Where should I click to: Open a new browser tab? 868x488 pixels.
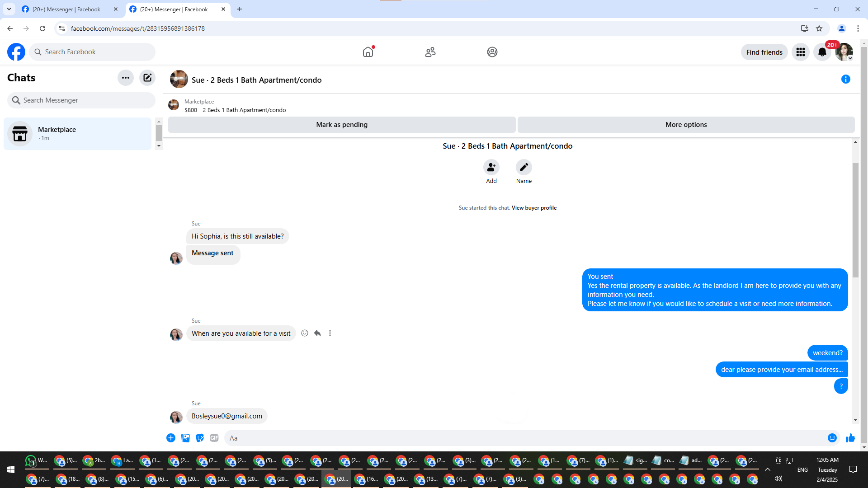(240, 9)
